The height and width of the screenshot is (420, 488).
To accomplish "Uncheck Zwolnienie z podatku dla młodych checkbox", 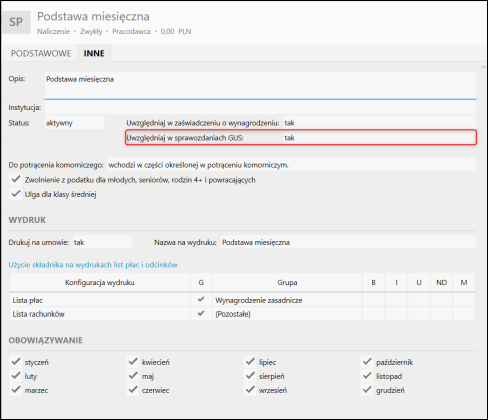I will (16, 179).
